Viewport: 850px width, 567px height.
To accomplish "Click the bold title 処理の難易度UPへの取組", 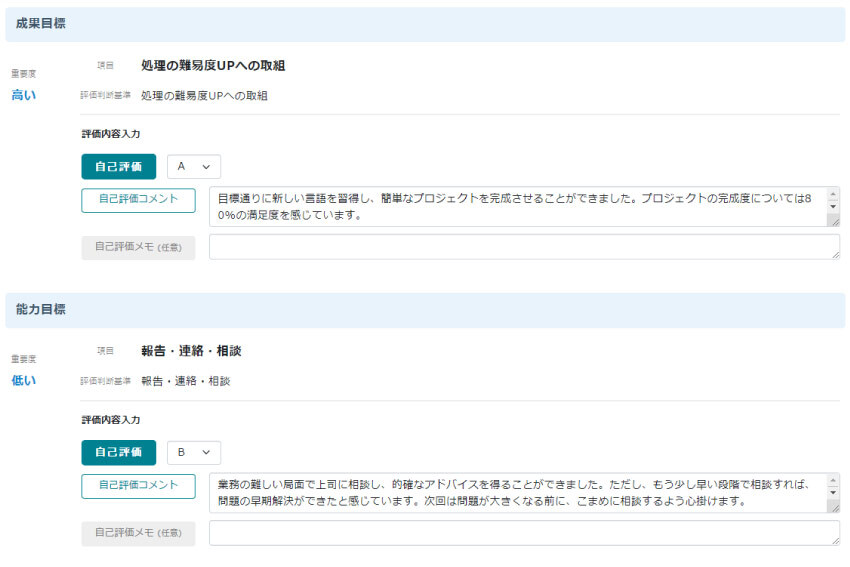I will 213,66.
